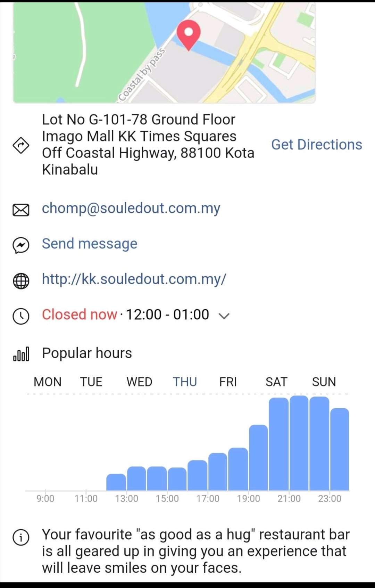Image resolution: width=375 pixels, height=588 pixels.
Task: Open the chomp@souledout.com.my email link
Action: [131, 209]
